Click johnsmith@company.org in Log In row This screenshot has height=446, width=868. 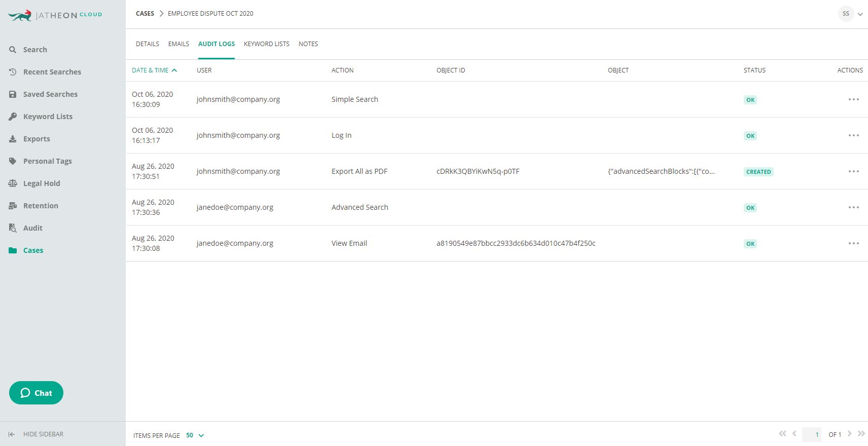[238, 135]
